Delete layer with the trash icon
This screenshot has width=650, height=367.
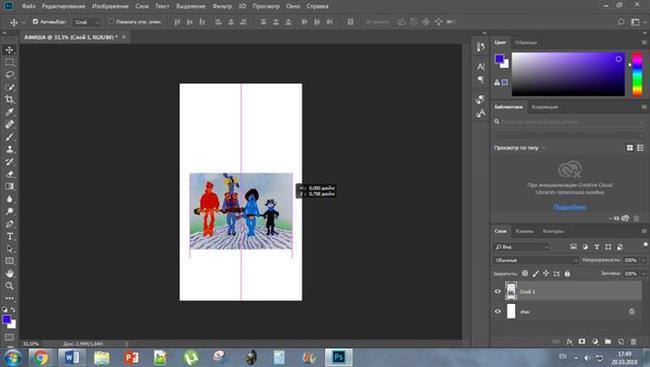tap(633, 341)
